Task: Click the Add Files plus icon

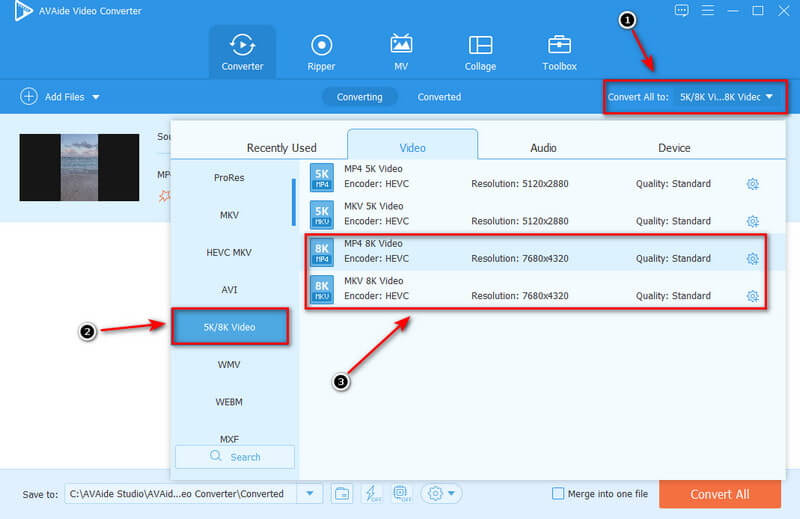Action: (x=29, y=96)
